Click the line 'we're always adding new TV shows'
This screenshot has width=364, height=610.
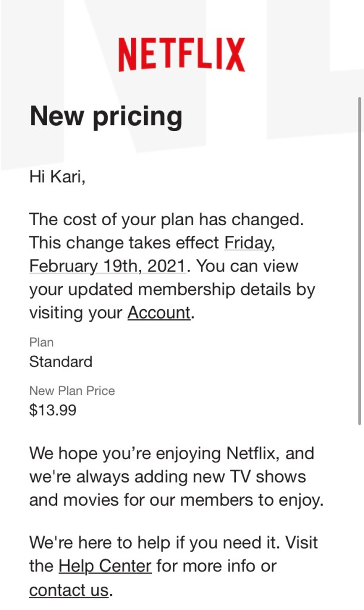tap(167, 477)
